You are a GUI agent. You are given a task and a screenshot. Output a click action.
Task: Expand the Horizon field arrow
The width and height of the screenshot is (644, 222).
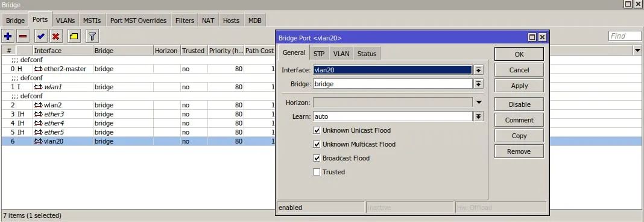[x=479, y=103]
